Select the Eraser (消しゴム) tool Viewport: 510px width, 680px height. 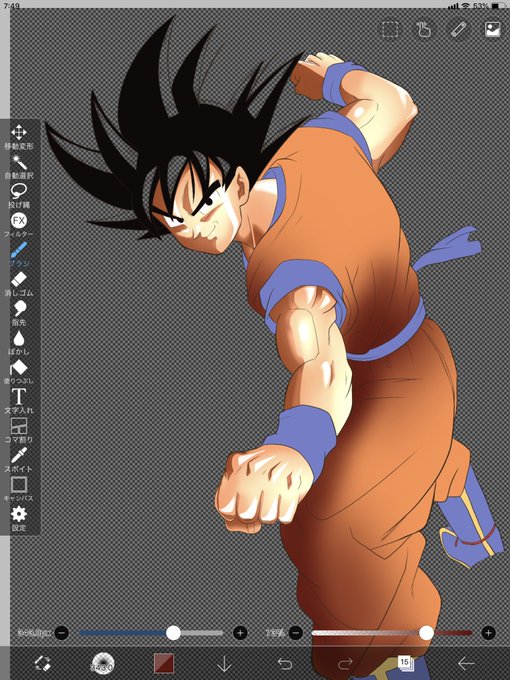19,284
